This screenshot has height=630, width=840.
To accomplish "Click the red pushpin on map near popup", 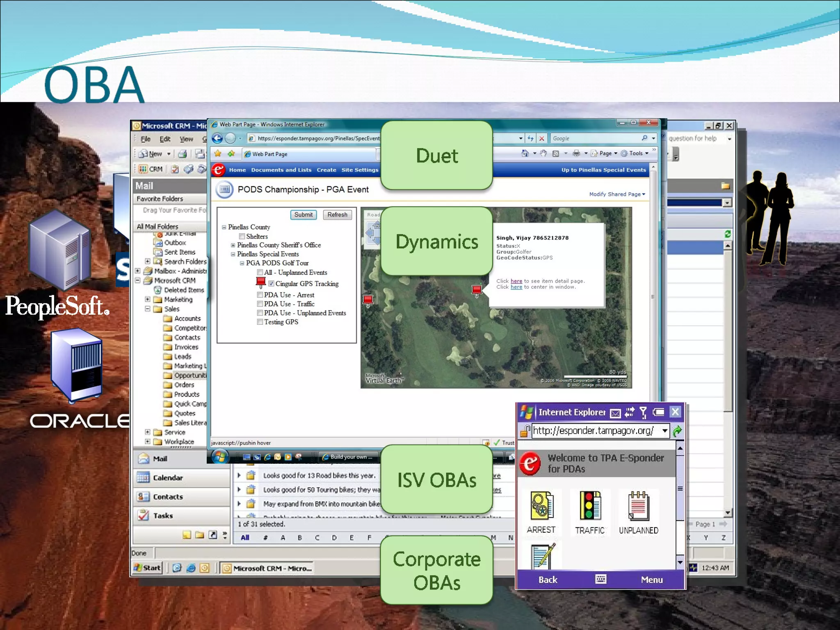I will coord(477,290).
